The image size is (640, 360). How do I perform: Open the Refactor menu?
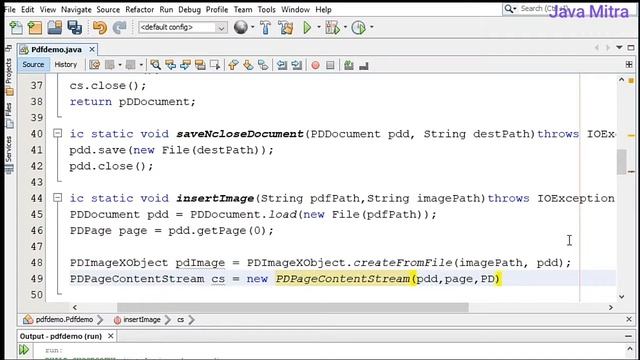140,9
